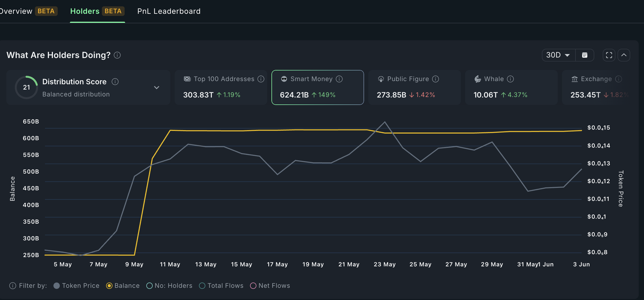Open the calendar date picker icon
This screenshot has height=300, width=644.
[x=585, y=55]
